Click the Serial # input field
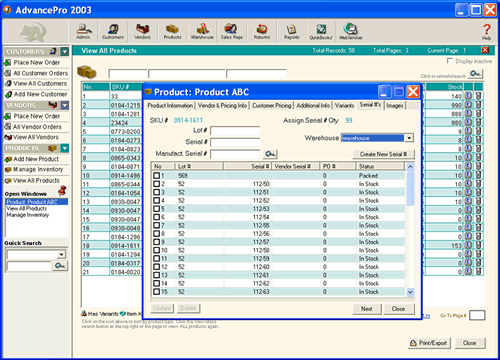This screenshot has height=360, width=500. (235, 142)
